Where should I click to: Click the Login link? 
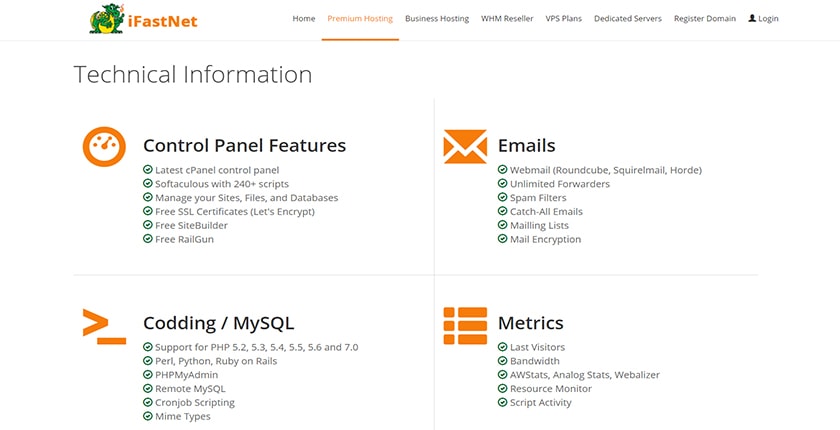pos(768,19)
